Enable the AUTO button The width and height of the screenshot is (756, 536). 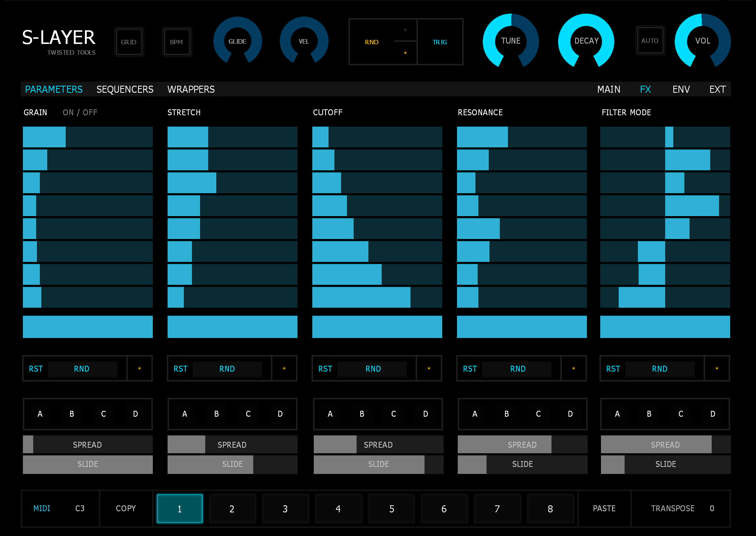pyautogui.click(x=650, y=41)
